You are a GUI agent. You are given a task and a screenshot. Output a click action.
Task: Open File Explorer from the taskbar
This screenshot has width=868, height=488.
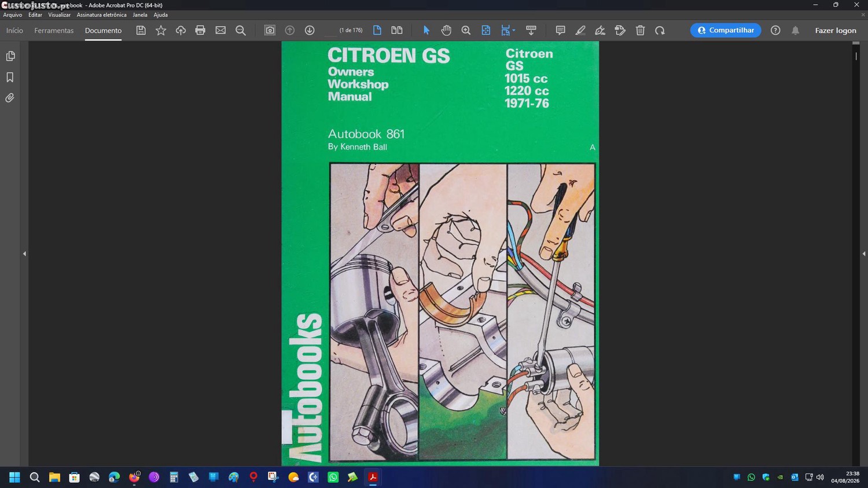coord(54,477)
